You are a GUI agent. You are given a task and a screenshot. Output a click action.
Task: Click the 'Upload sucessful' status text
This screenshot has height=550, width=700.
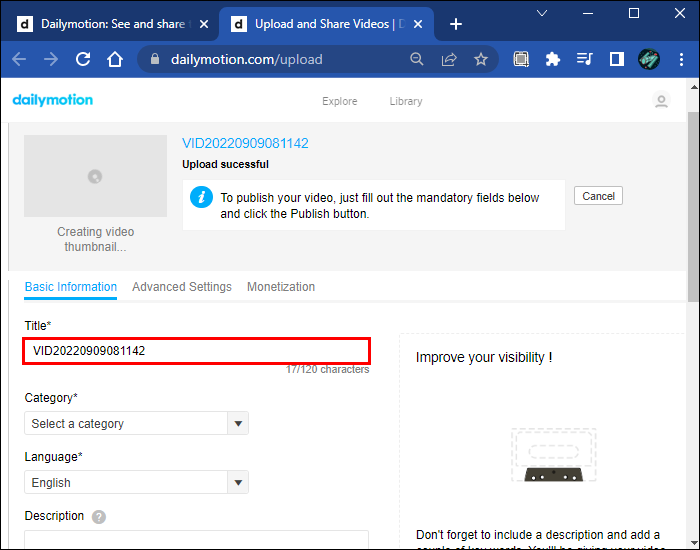tap(225, 164)
